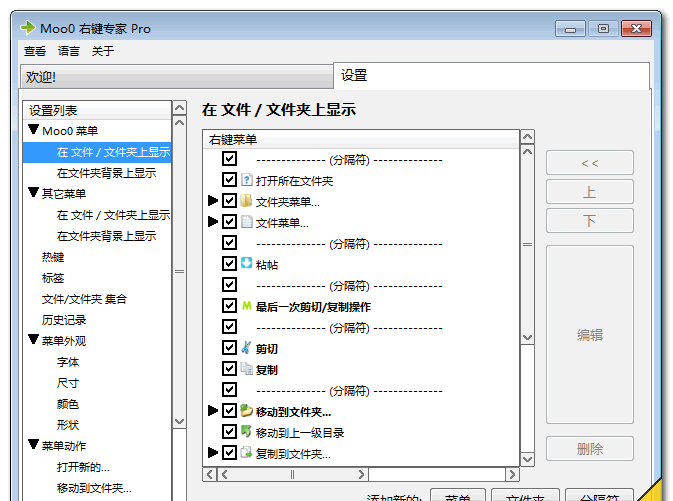Click the green arrow Moo0 app icon
673x501 pixels.
[28, 28]
